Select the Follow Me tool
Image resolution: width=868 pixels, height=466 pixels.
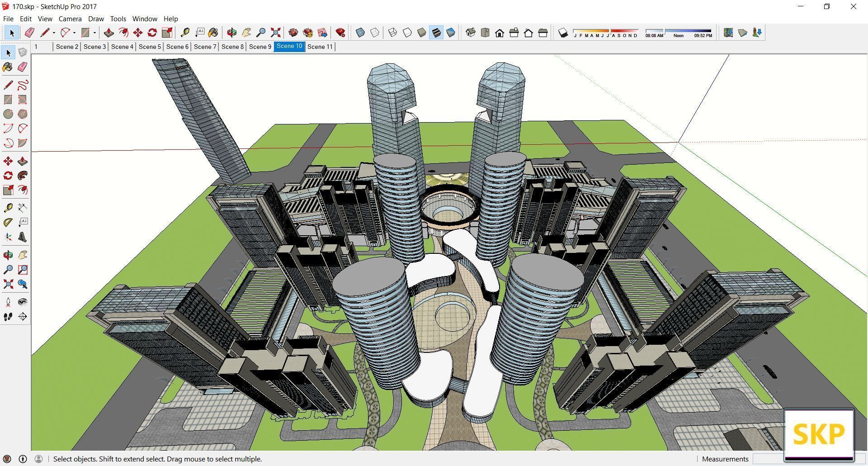coord(23,176)
